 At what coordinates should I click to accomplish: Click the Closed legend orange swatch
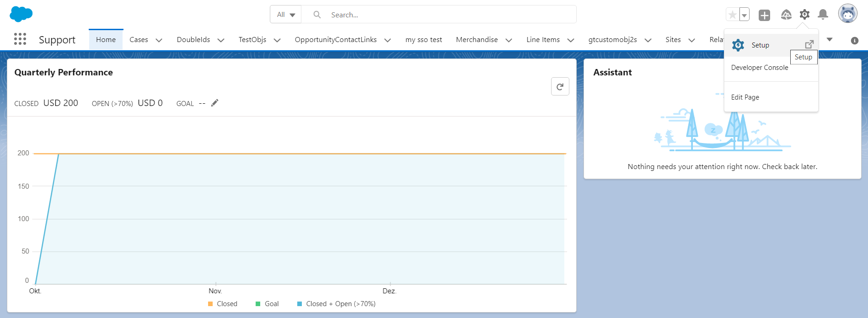pos(210,304)
